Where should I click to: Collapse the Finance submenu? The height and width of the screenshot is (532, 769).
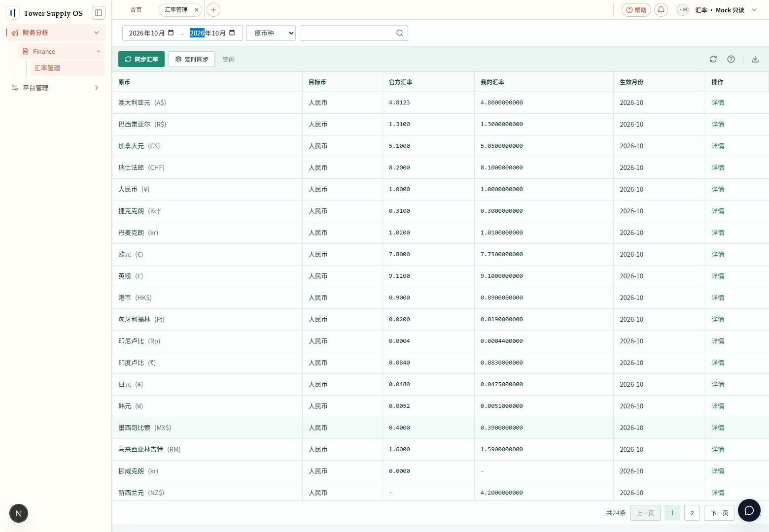(x=99, y=51)
